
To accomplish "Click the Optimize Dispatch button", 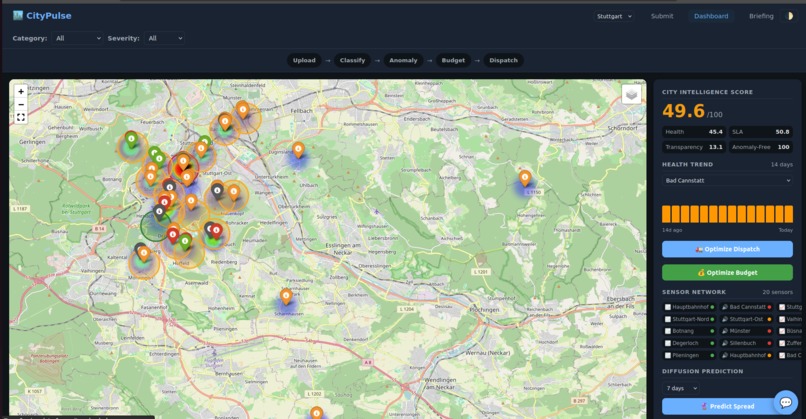I will point(727,249).
